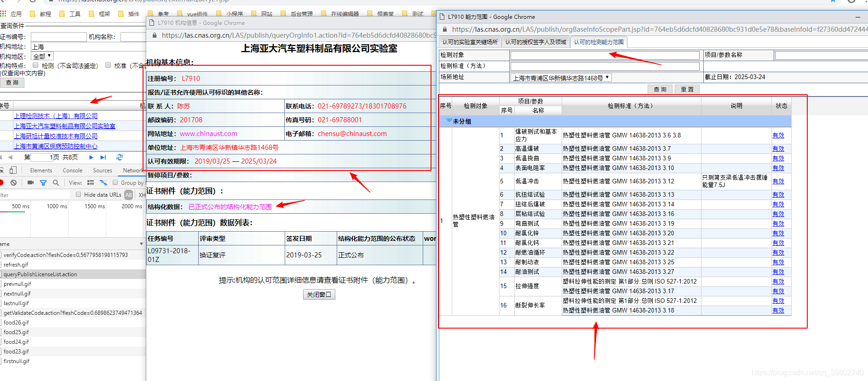Click the lock icon in the L7910 能力范围 address bar
The height and width of the screenshot is (381, 868).
[x=445, y=29]
